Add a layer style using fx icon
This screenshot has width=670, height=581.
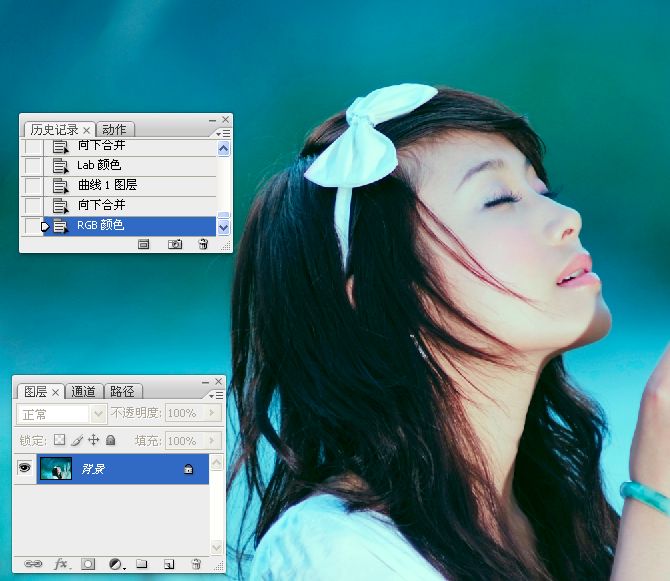coord(60,564)
